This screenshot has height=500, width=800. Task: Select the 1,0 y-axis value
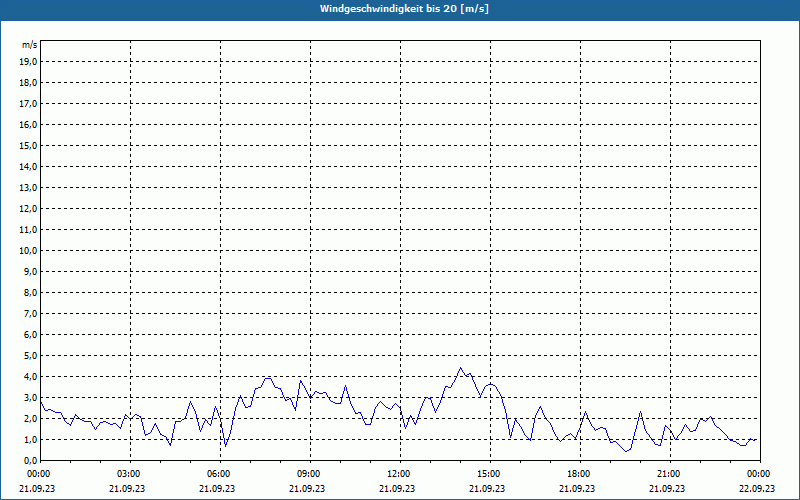point(30,439)
